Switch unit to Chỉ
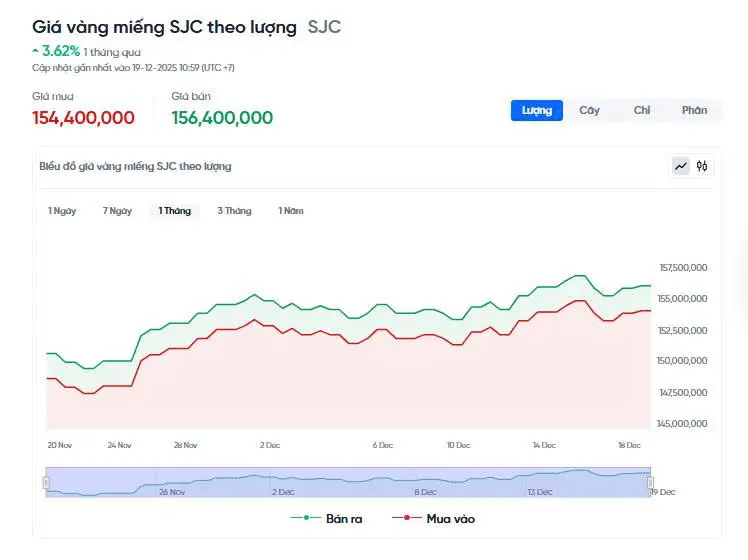The image size is (748, 560). pos(642,110)
